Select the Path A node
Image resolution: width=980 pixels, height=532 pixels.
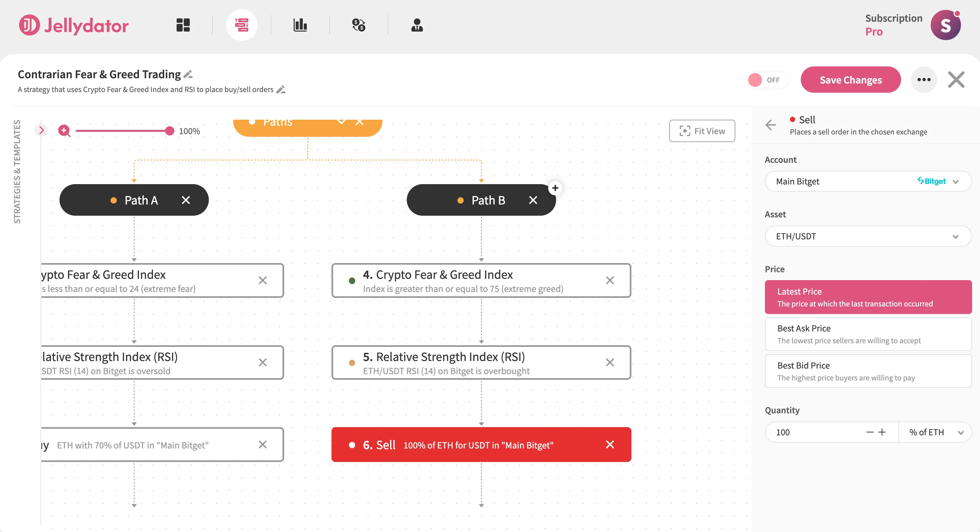coord(134,200)
